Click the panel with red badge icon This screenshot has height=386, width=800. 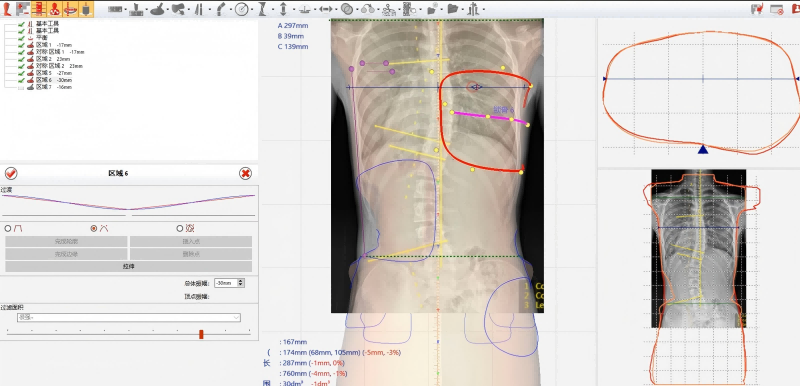click(x=777, y=9)
